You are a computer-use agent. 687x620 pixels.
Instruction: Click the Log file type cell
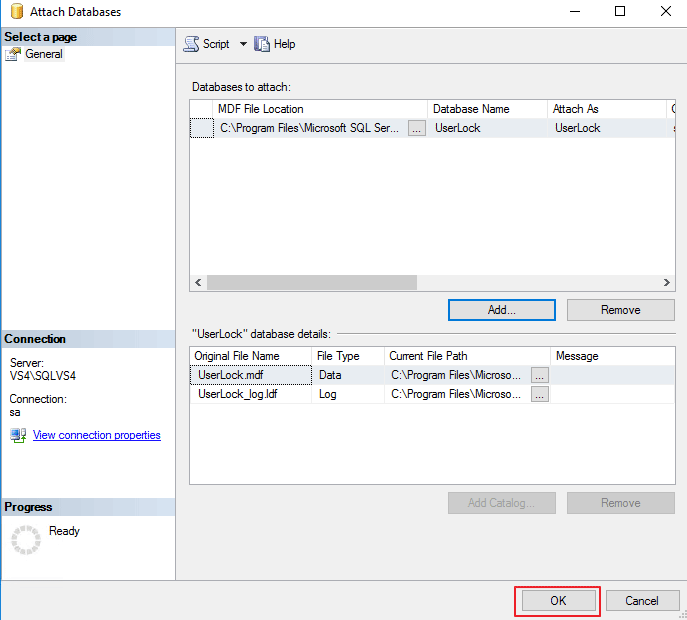tap(348, 394)
